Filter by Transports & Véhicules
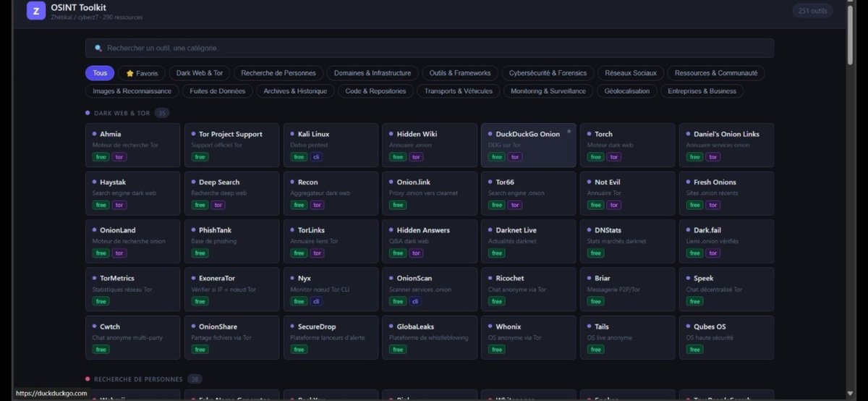The width and height of the screenshot is (868, 401). pyautogui.click(x=459, y=91)
